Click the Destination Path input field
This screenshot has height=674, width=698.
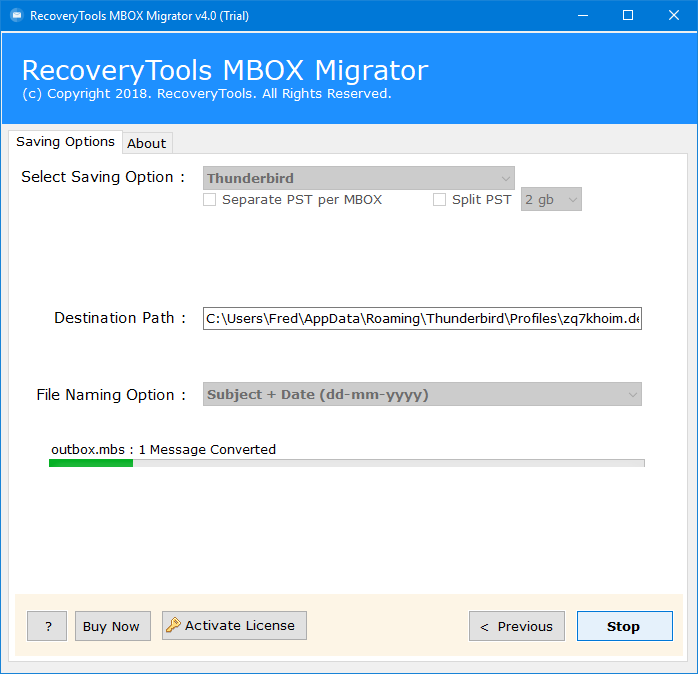pyautogui.click(x=422, y=318)
